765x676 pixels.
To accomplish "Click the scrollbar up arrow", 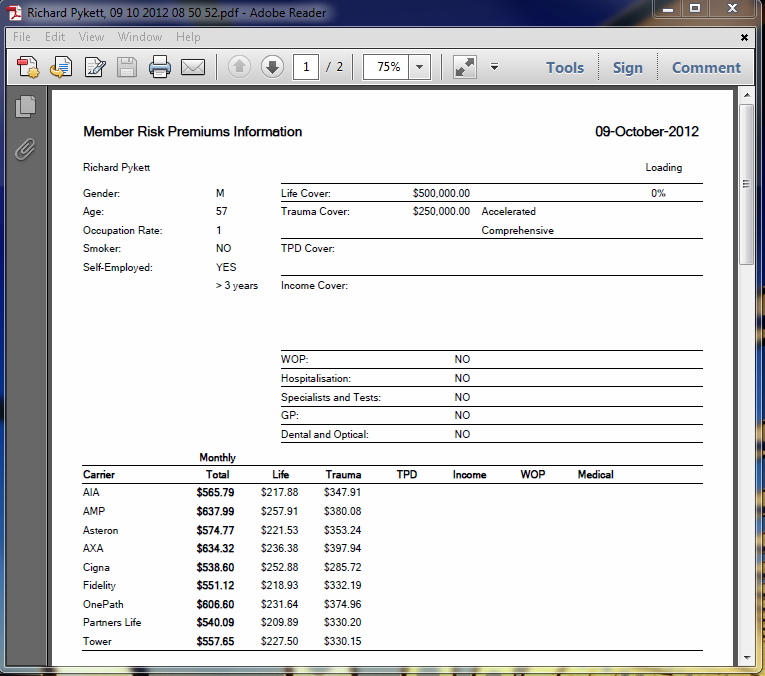I will [x=746, y=96].
